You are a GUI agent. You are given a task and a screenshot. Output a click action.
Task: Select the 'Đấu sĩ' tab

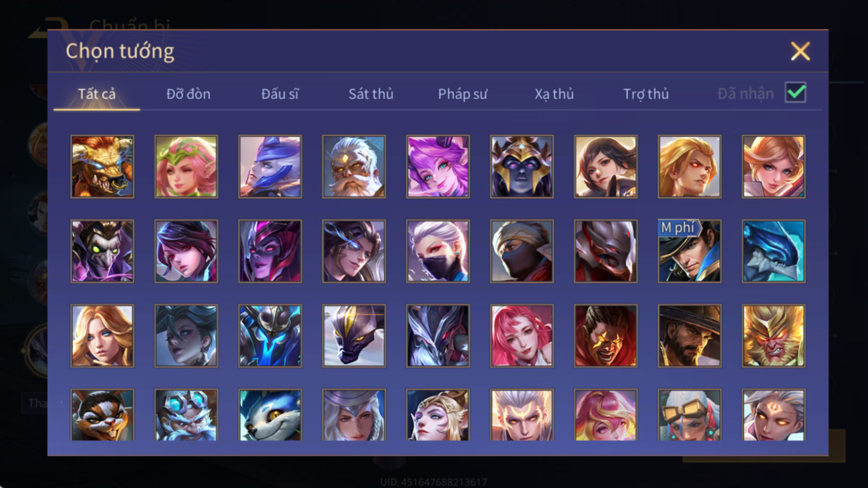click(280, 94)
